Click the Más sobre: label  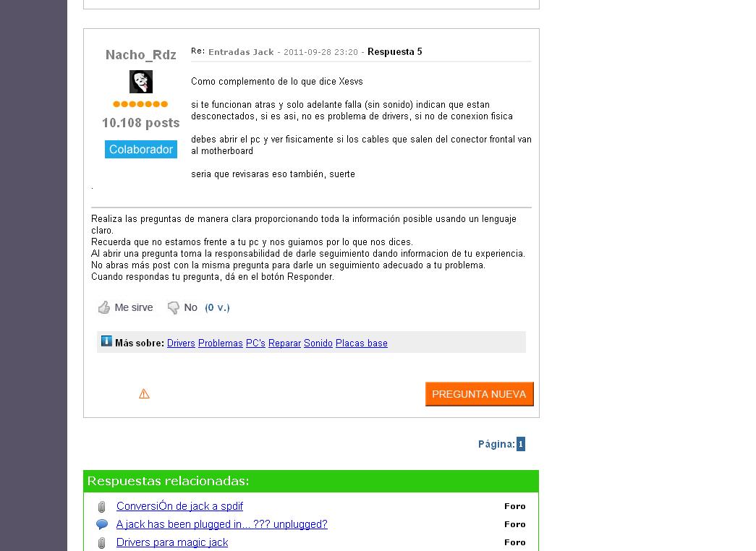click(140, 343)
